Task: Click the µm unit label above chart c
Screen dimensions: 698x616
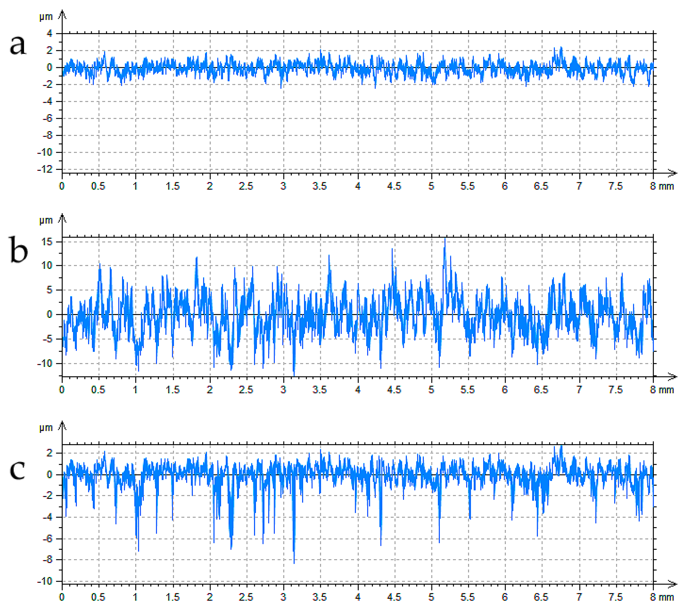Action: pos(46,428)
